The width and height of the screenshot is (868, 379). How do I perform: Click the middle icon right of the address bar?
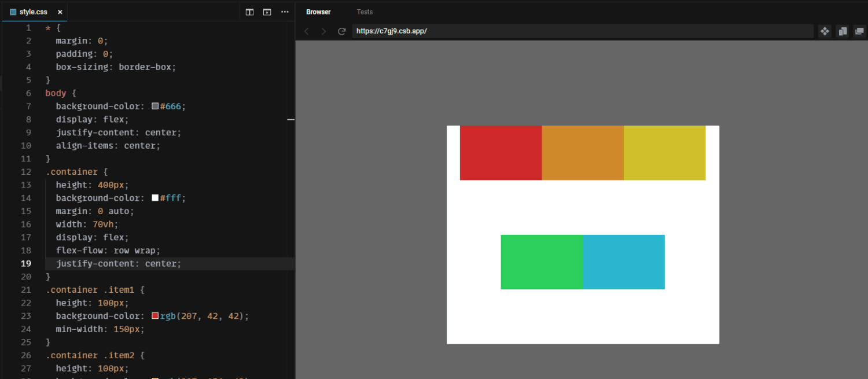843,31
